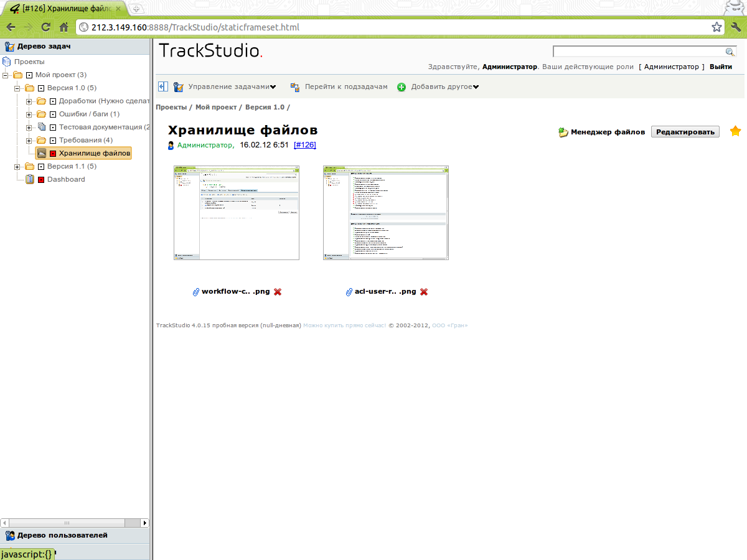Click the ООО «Гран» footer link

(449, 325)
